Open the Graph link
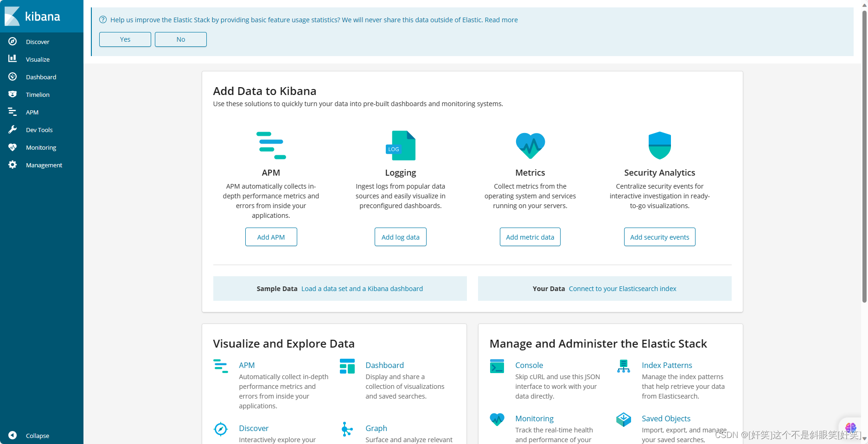The image size is (868, 444). coord(376,428)
